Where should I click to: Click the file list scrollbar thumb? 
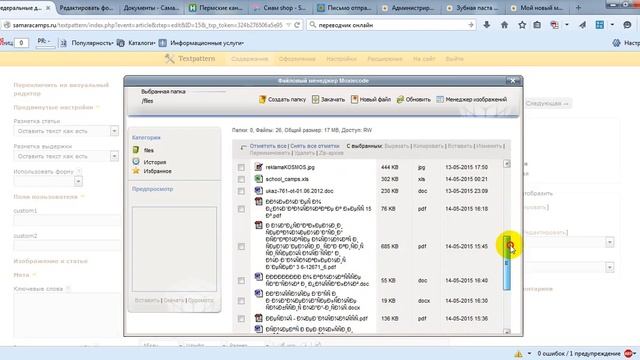point(507,262)
